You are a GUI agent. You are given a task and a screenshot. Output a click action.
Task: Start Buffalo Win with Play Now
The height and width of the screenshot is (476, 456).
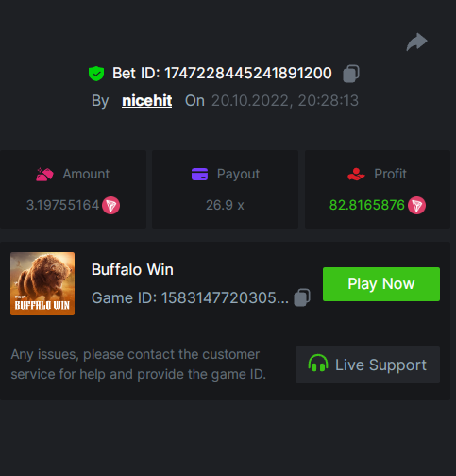[381, 284]
